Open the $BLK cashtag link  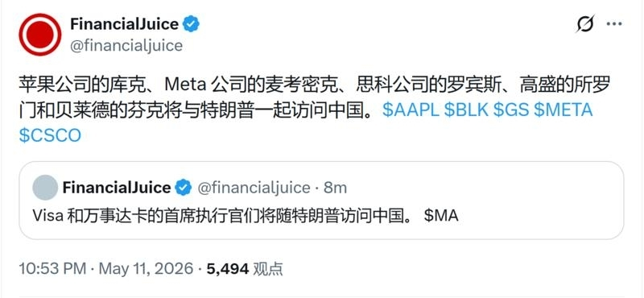click(x=466, y=110)
